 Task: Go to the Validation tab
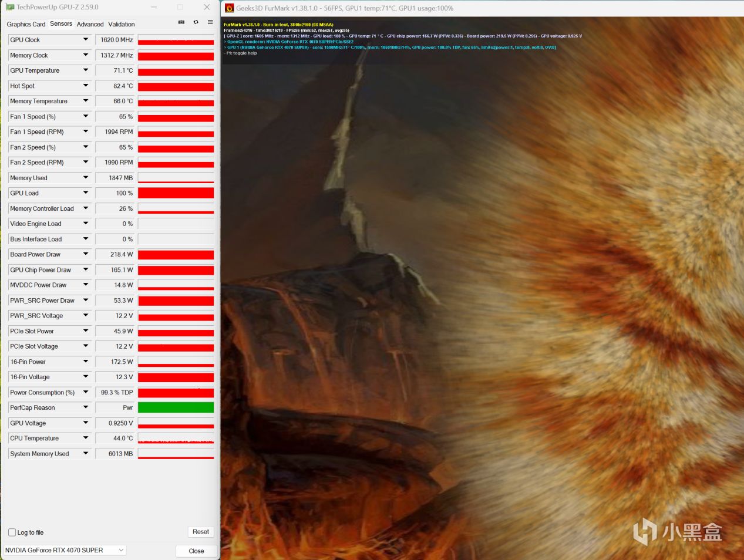click(122, 24)
